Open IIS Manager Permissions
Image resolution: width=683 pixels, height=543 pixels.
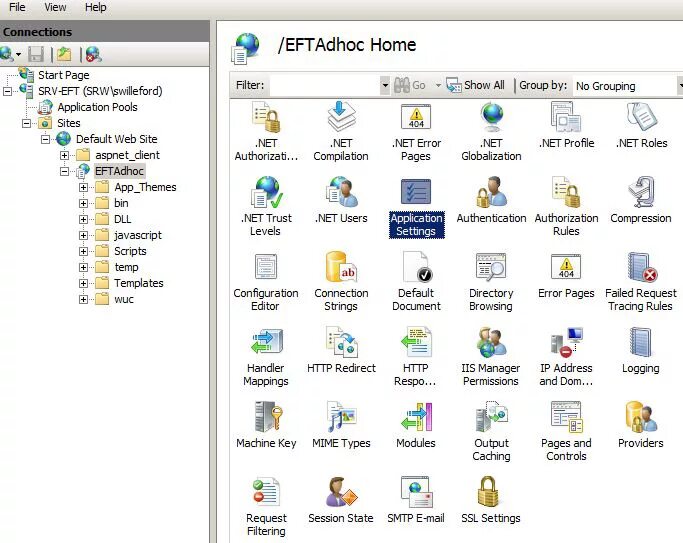(x=491, y=356)
